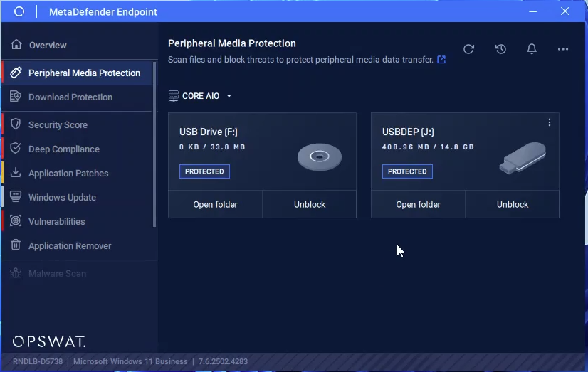Viewport: 588px width, 372px height.
Task: Click the Deep Compliance check-shield icon
Action: [16, 149]
